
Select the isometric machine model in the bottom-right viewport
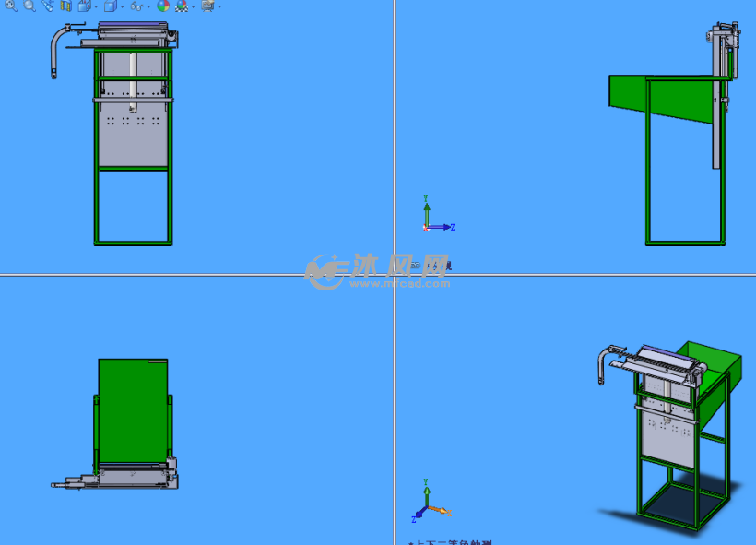(669, 435)
